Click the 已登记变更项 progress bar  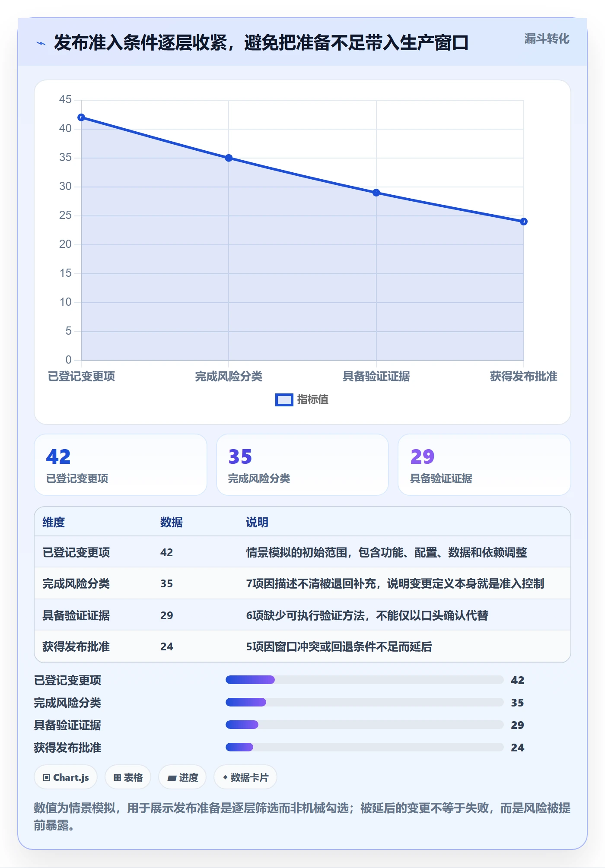click(x=364, y=680)
